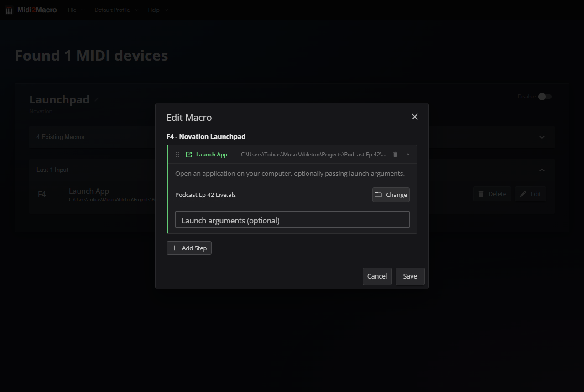
Task: Click the F4 - Novation Launchpad heading
Action: click(206, 137)
